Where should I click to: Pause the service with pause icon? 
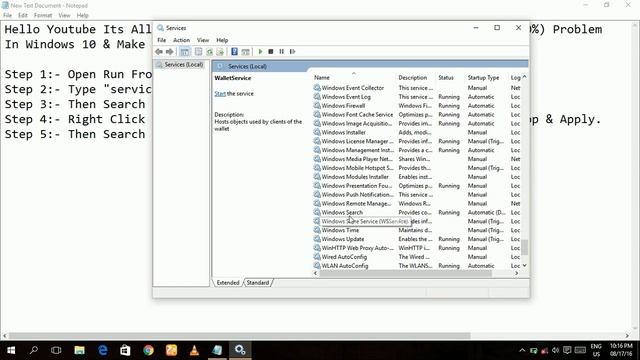(282, 52)
